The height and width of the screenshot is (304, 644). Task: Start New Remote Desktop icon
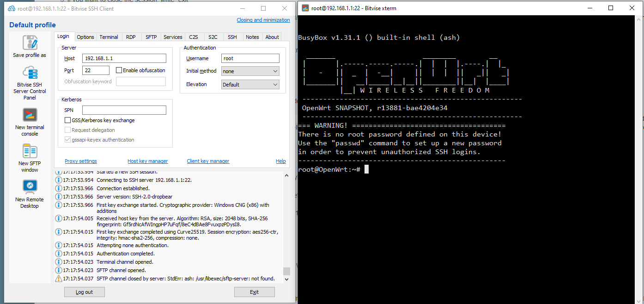tap(30, 186)
